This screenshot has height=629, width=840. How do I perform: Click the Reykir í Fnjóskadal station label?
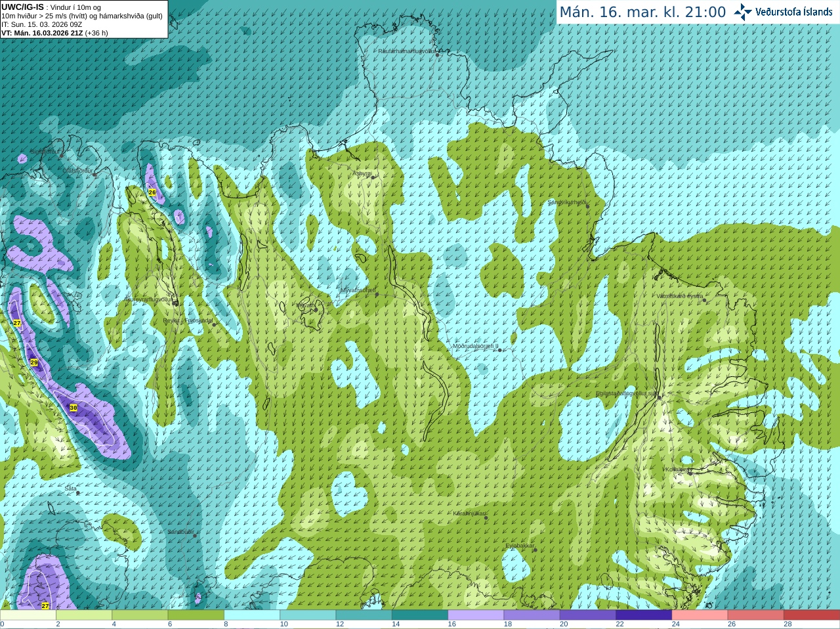click(x=188, y=321)
